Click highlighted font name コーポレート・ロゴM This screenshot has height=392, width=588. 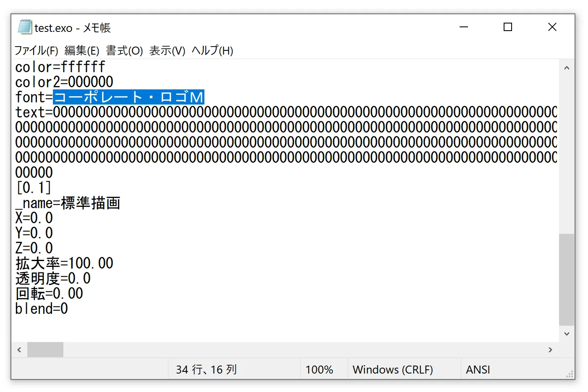tap(128, 97)
